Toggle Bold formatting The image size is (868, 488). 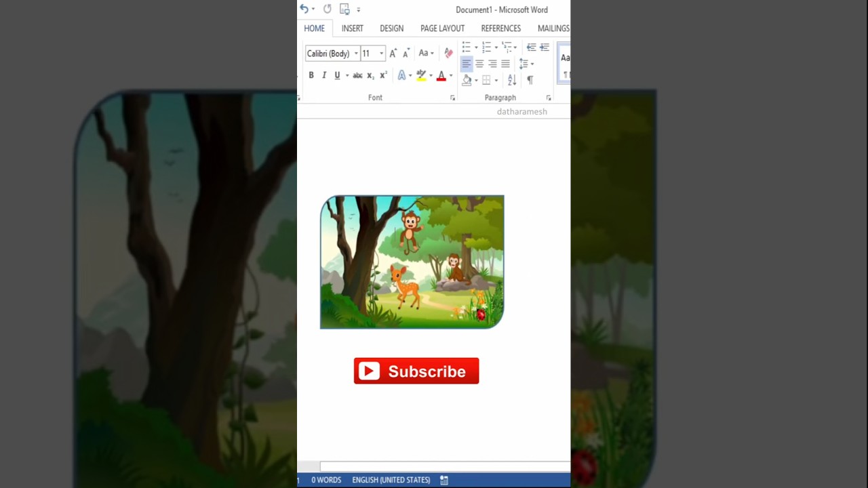311,75
